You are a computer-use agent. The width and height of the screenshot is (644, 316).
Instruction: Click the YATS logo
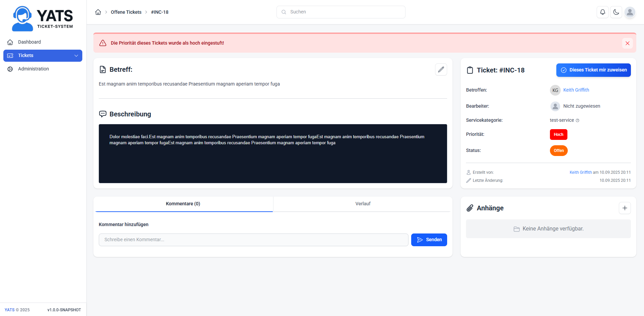[x=43, y=19]
